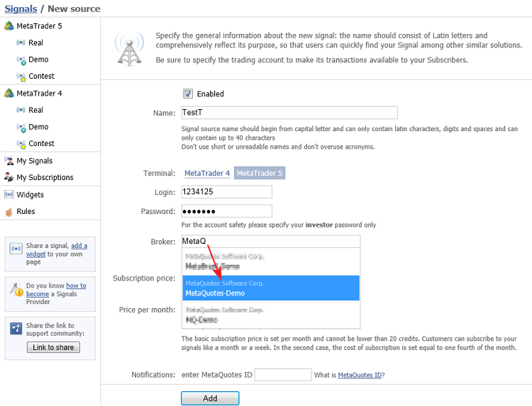
Task: Click the MetaTrader 4 Demo signal icon
Action: pyautogui.click(x=21, y=128)
